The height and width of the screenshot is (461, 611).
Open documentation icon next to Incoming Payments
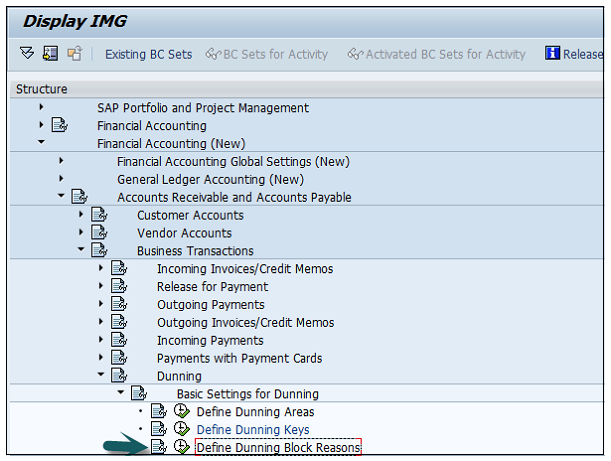(x=119, y=341)
